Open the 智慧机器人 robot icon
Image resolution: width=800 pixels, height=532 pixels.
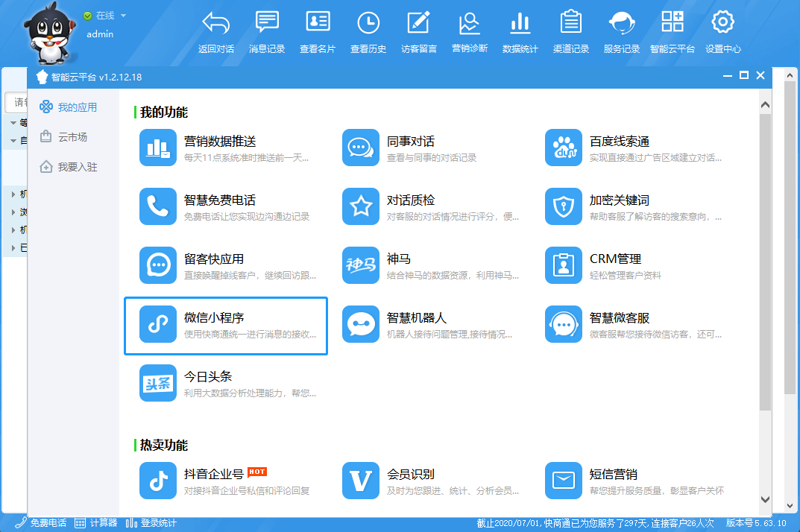point(361,324)
